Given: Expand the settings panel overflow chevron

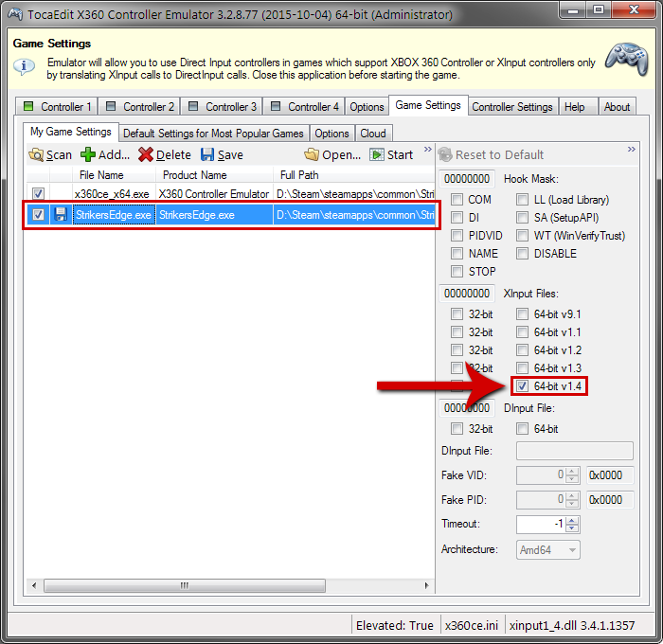Looking at the screenshot, I should (x=632, y=150).
